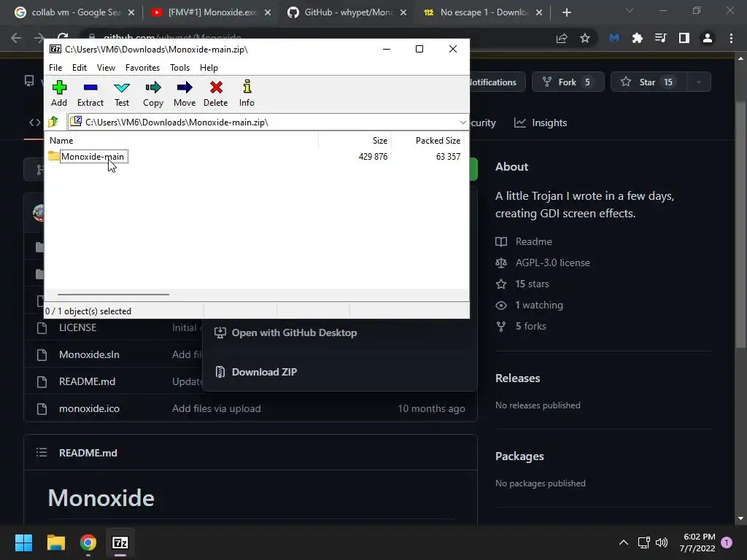
Task: Run the Test archive tool in 7-Zip
Action: [x=122, y=94]
